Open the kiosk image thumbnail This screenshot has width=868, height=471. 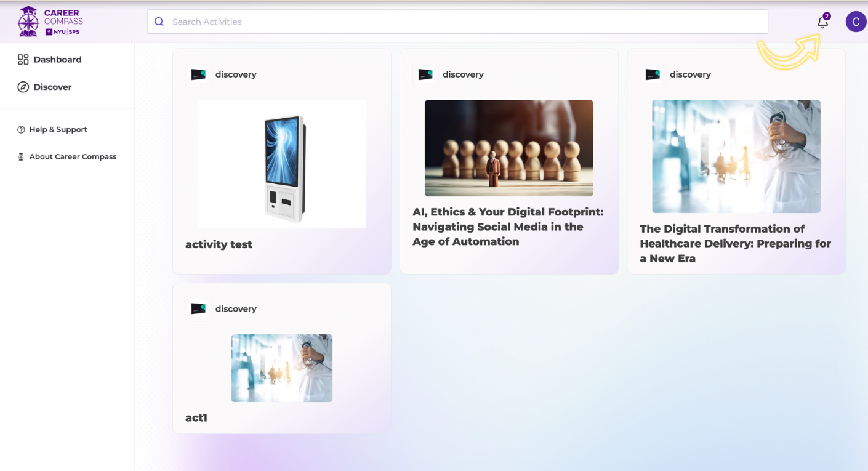click(282, 164)
